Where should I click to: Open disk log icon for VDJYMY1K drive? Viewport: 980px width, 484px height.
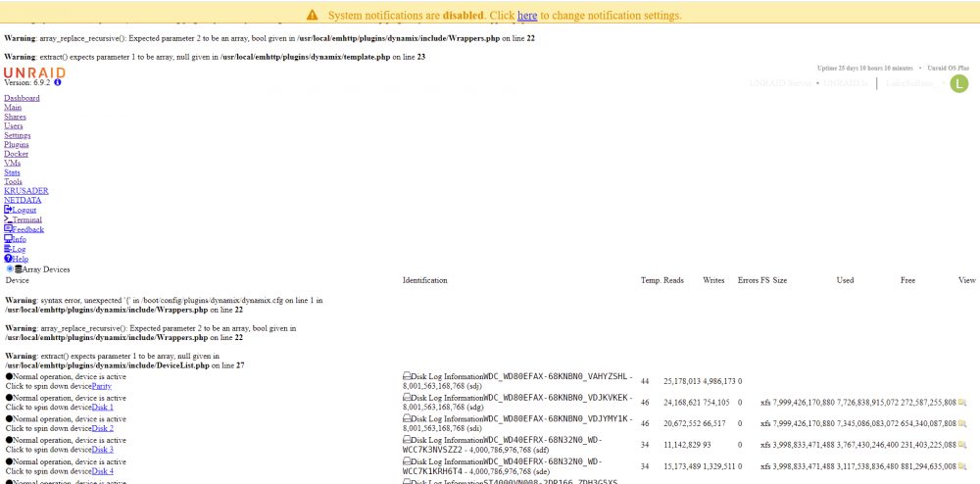pyautogui.click(x=407, y=419)
